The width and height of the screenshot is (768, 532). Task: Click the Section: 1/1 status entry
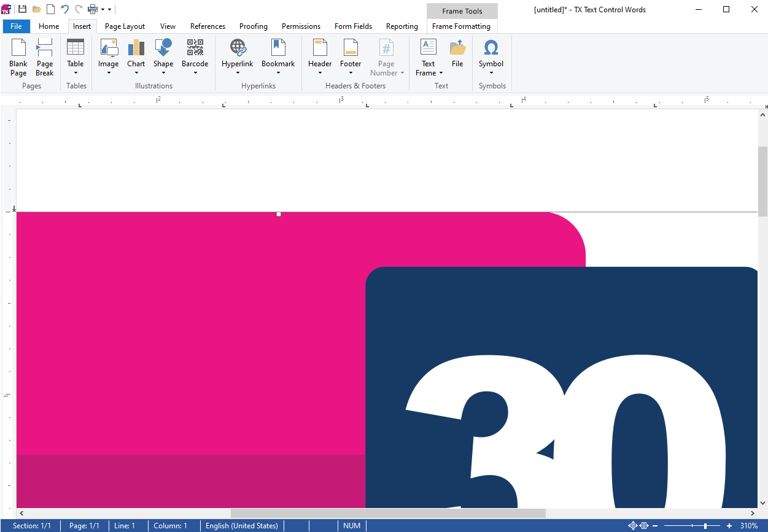tap(32, 526)
